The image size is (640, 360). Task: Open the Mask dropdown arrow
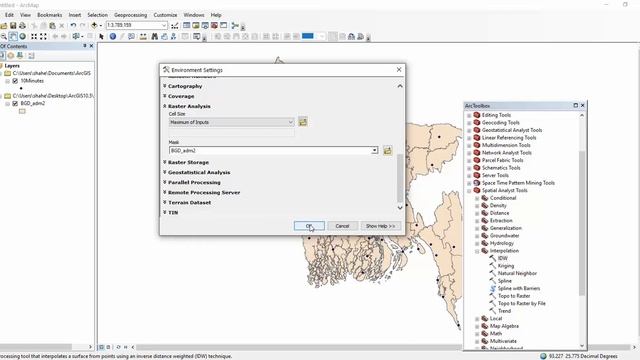pos(374,150)
